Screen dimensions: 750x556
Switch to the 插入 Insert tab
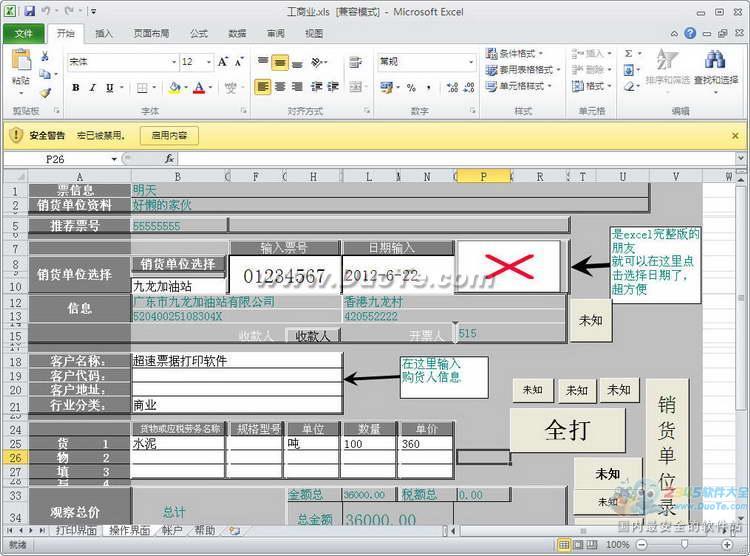103,33
